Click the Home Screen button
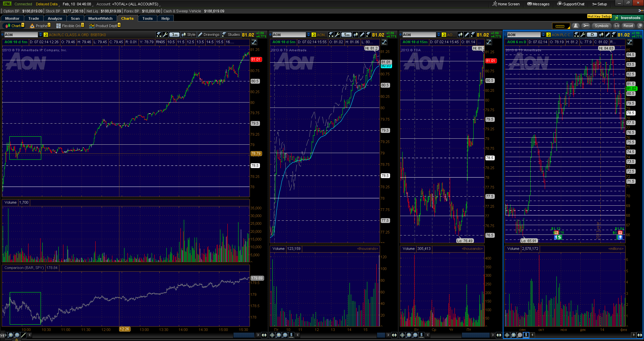 pos(506,4)
